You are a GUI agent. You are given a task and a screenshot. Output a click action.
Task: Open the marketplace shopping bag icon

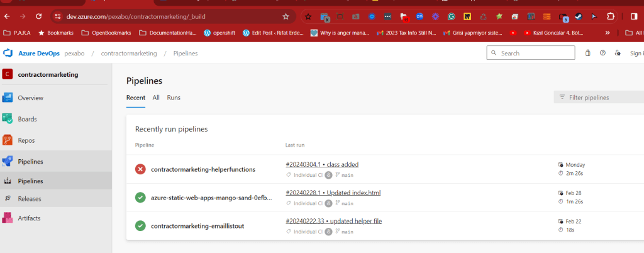tap(588, 53)
